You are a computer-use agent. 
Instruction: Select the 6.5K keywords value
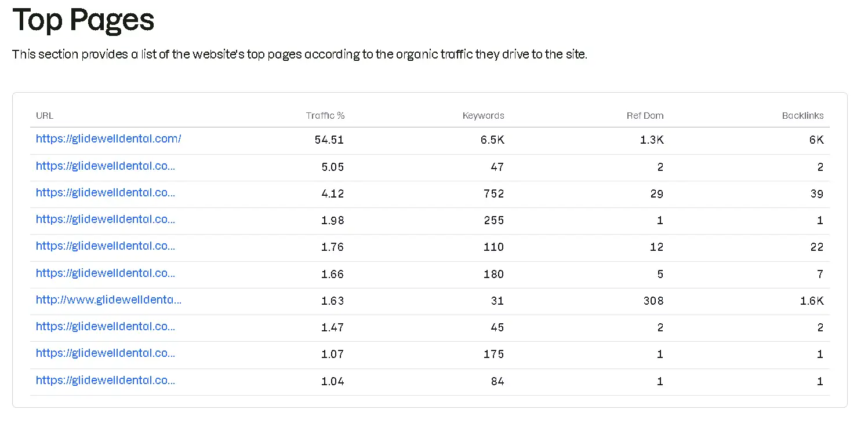click(495, 140)
